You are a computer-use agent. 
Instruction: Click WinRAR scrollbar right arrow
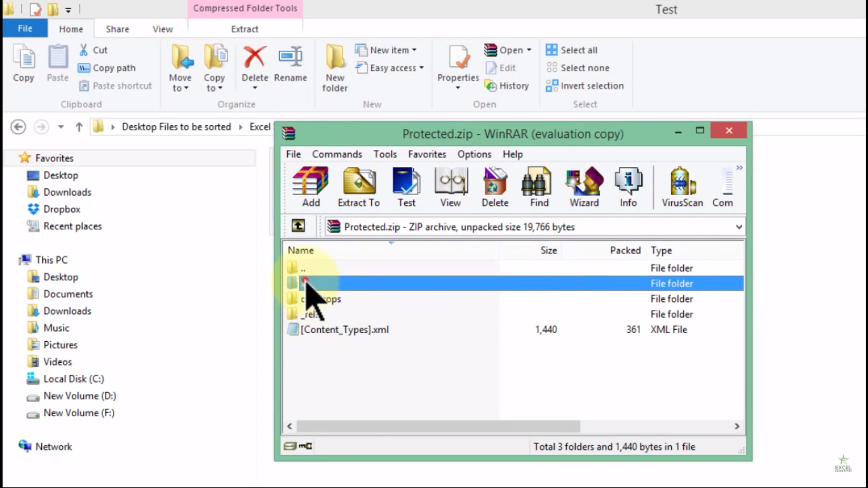click(x=737, y=426)
